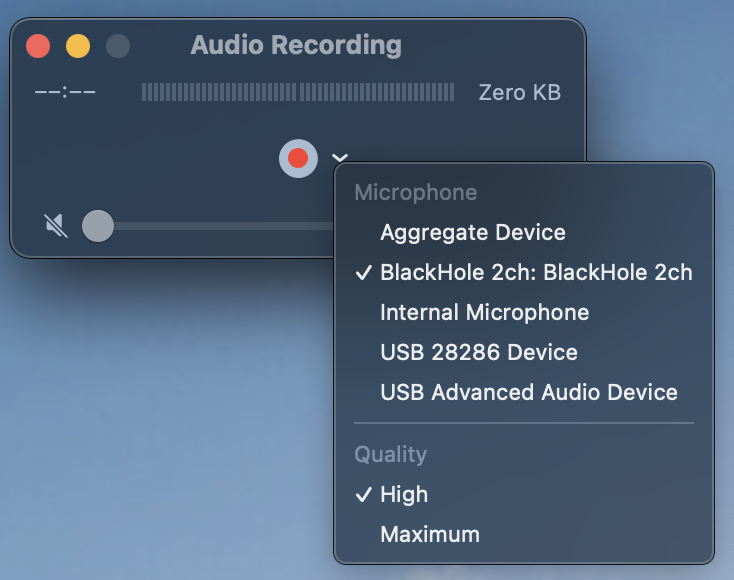Image resolution: width=734 pixels, height=580 pixels.
Task: Switch quality to Maximum
Action: click(x=524, y=535)
